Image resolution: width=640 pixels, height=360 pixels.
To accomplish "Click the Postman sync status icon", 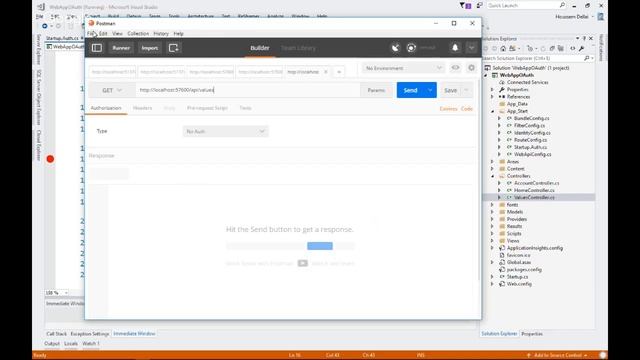I will click(x=411, y=48).
